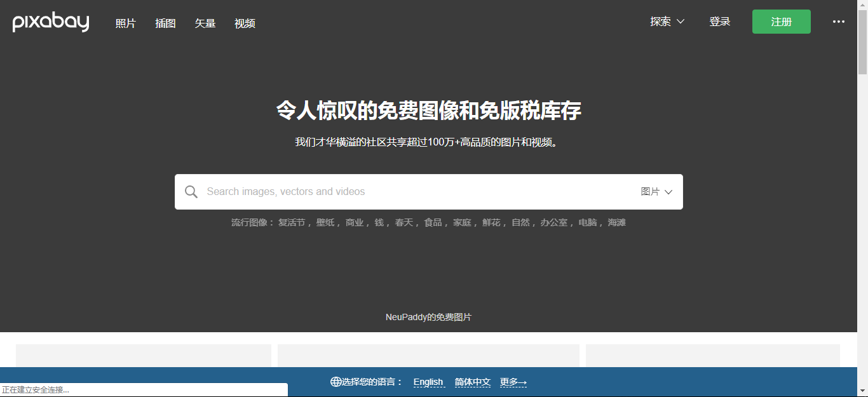Select popular tag 复活节
Viewport: 868px width, 397px height.
pyautogui.click(x=292, y=222)
